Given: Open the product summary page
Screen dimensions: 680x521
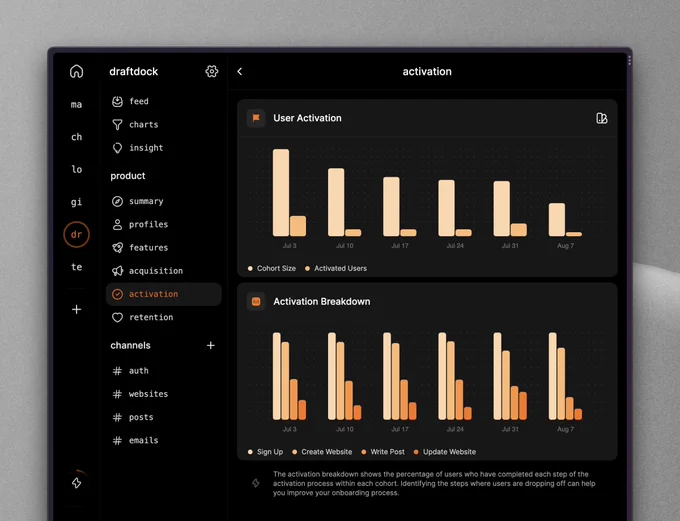Looking at the screenshot, I should point(163,201).
